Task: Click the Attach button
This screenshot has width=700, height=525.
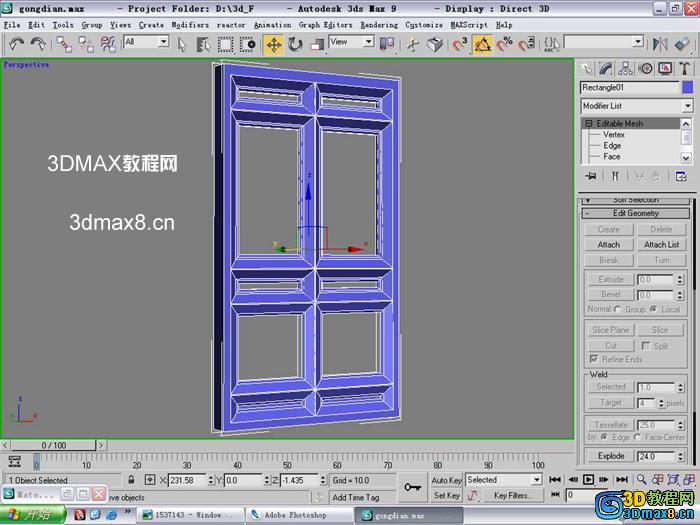Action: click(608, 244)
